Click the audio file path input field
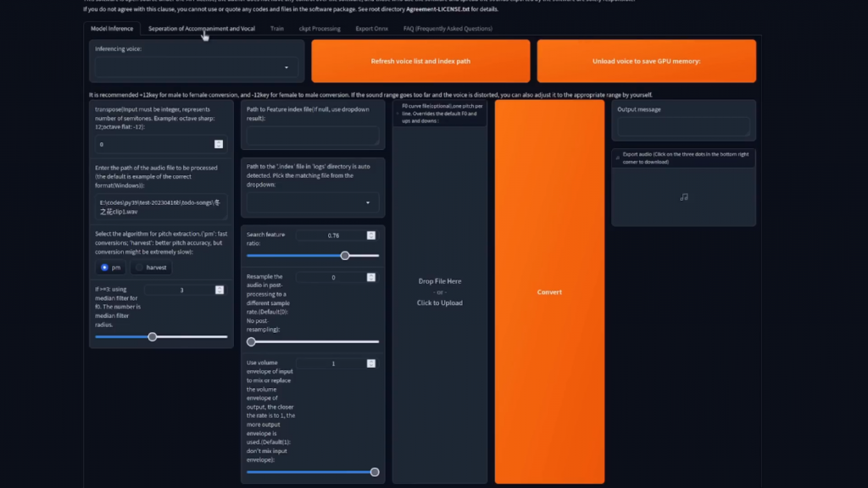This screenshot has height=488, width=868. [160, 207]
